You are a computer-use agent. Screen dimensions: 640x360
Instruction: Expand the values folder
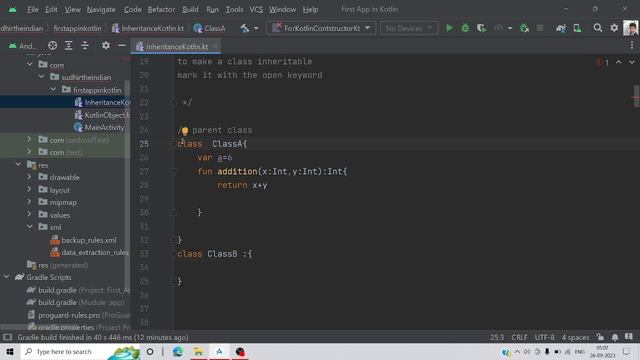click(29, 215)
